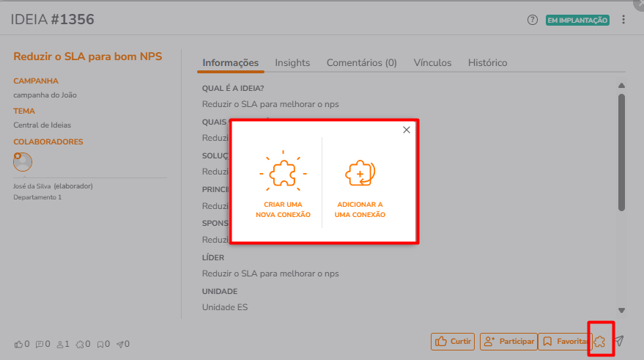
Task: Open the Comentários (0) tab
Action: click(x=362, y=63)
